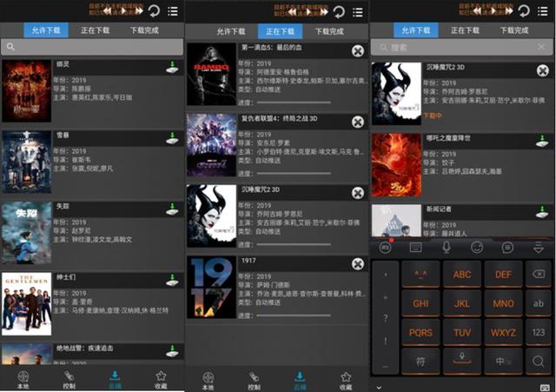Switch to 正在下载 tab on the keyboard screen
This screenshot has height=392, width=556.
pyautogui.click(x=465, y=30)
